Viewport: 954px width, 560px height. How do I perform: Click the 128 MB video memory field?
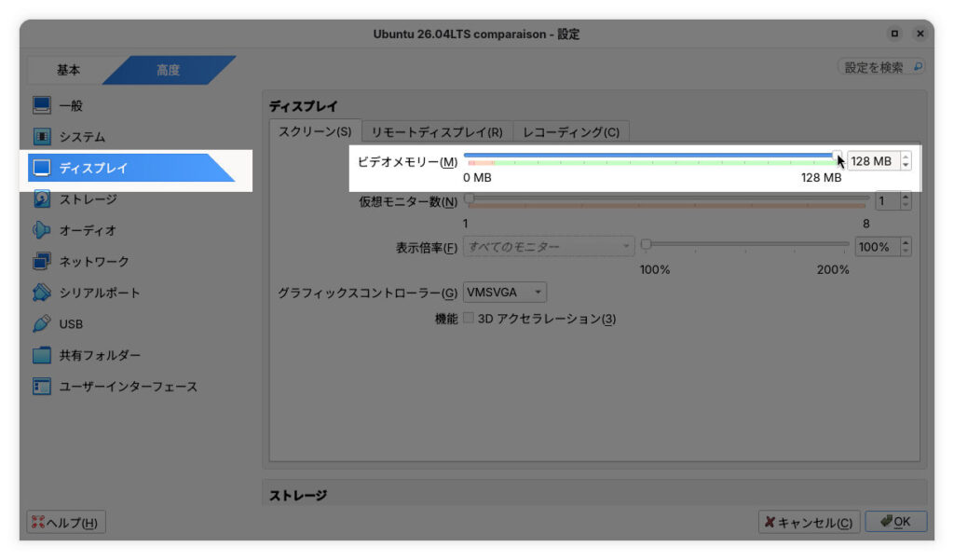(x=874, y=161)
